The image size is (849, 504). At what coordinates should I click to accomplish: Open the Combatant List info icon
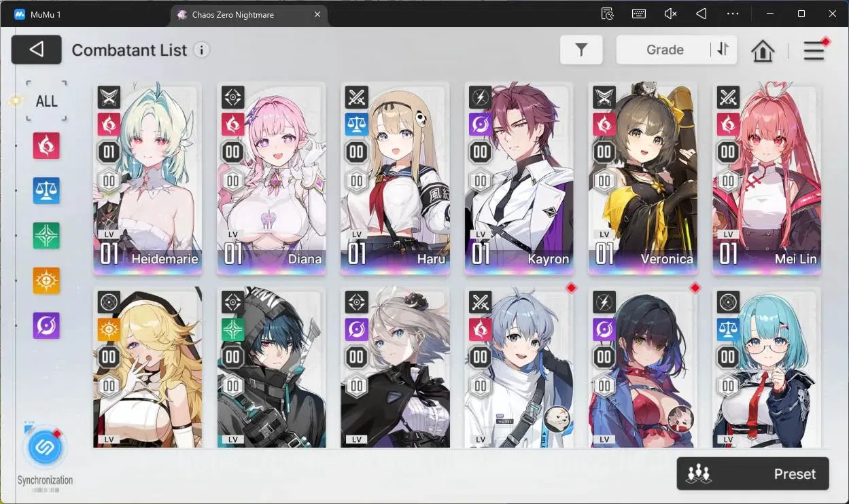pos(201,50)
